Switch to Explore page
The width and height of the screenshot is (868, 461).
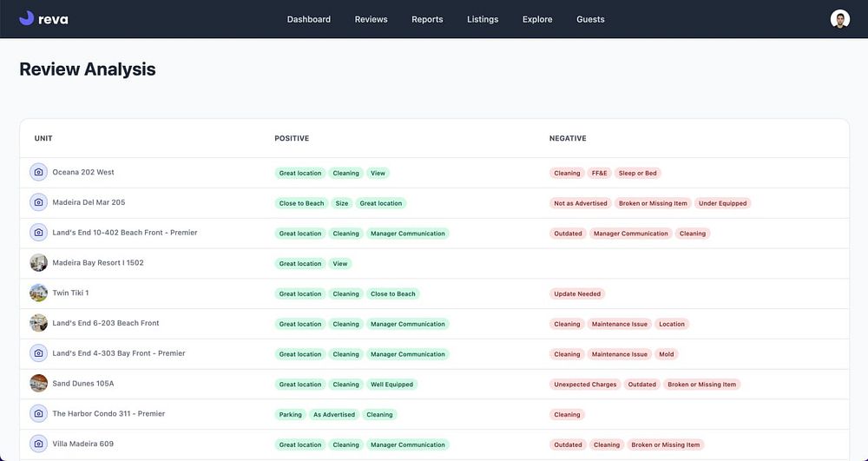pyautogui.click(x=537, y=19)
